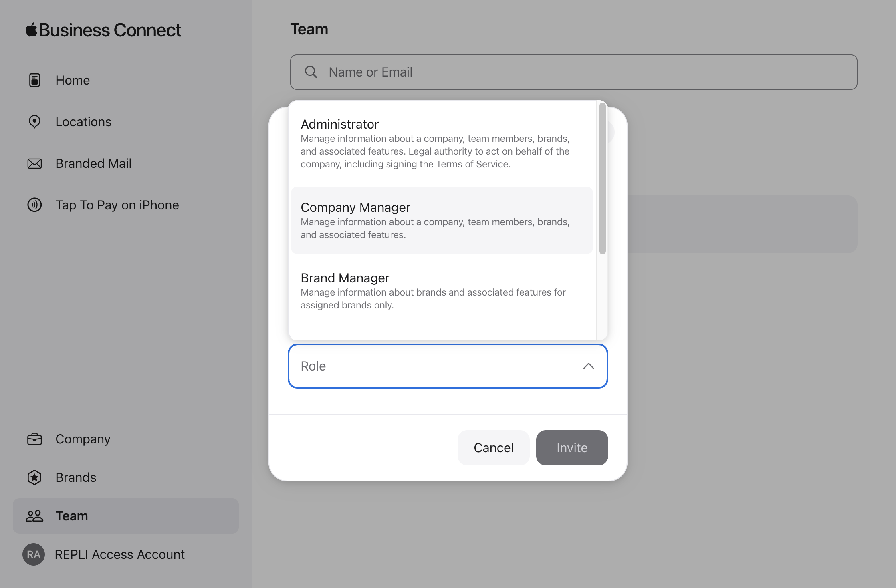Image resolution: width=896 pixels, height=588 pixels.
Task: Click the Business Connect title text
Action: [110, 30]
